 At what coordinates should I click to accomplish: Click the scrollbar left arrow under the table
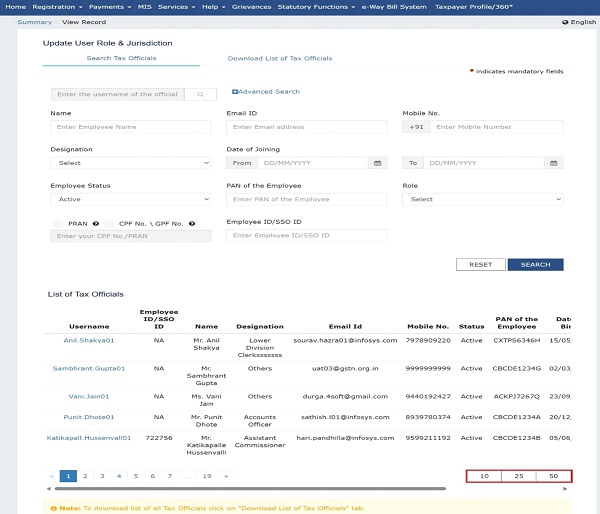click(49, 489)
